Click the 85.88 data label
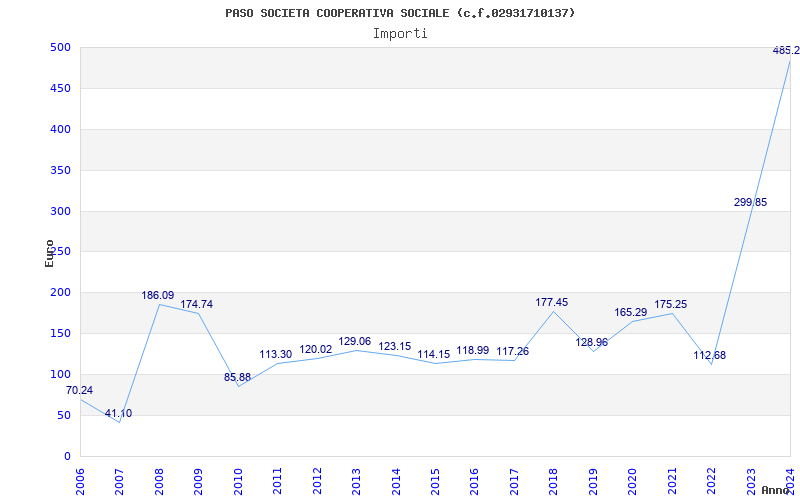 (x=237, y=378)
